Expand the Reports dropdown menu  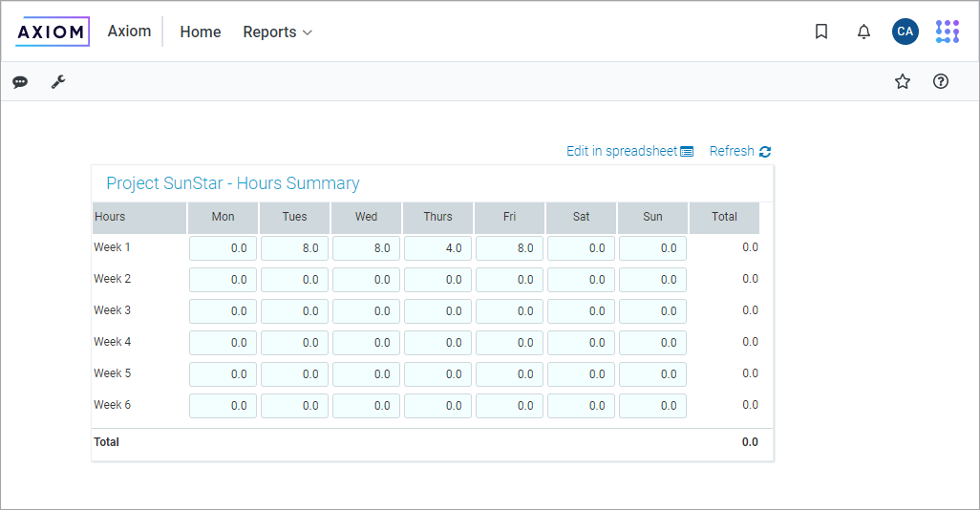pyautogui.click(x=277, y=32)
